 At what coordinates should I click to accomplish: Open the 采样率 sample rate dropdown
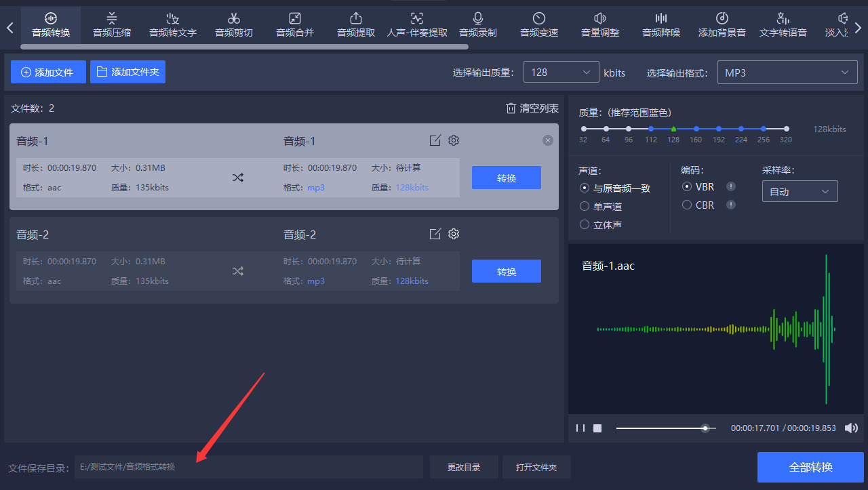pos(800,191)
